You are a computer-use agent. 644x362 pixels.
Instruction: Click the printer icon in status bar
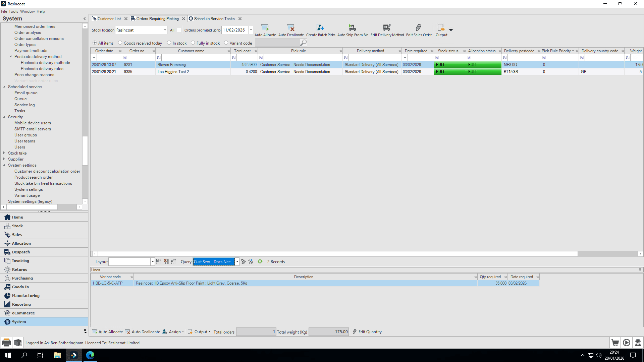[6, 343]
